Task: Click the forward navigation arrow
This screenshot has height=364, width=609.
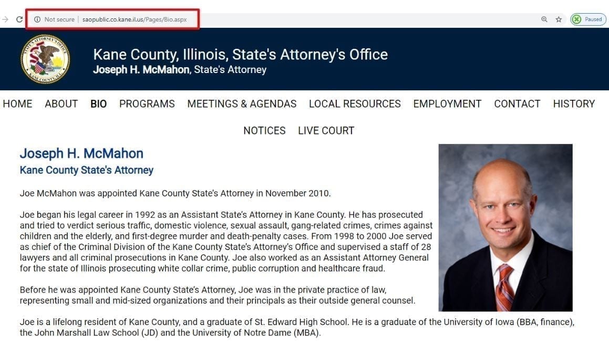Action: [5, 19]
